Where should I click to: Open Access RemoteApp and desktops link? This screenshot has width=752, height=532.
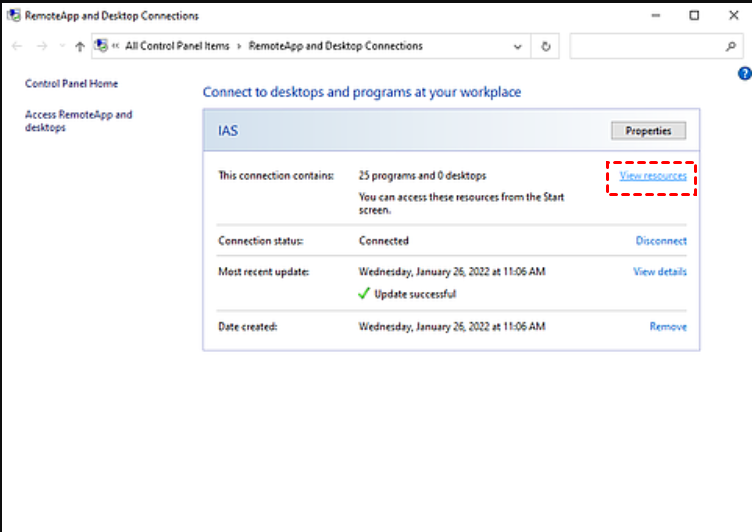pos(78,121)
